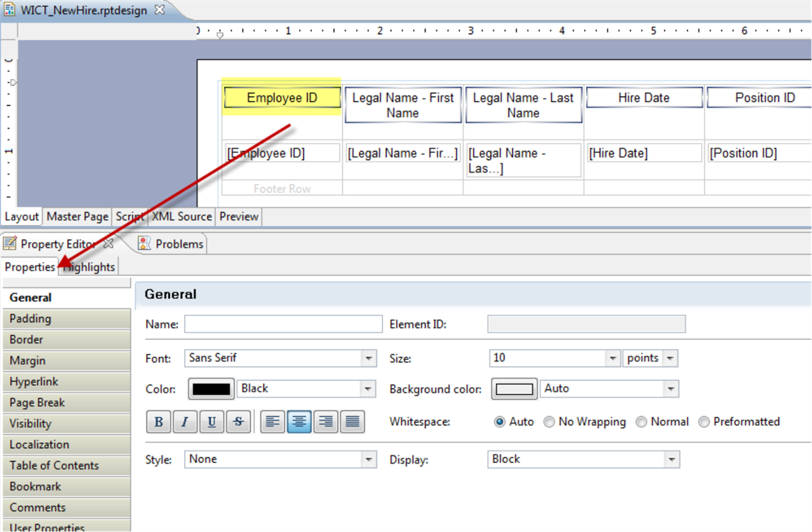Open the Padding property category
This screenshot has width=812, height=532.
(66, 319)
